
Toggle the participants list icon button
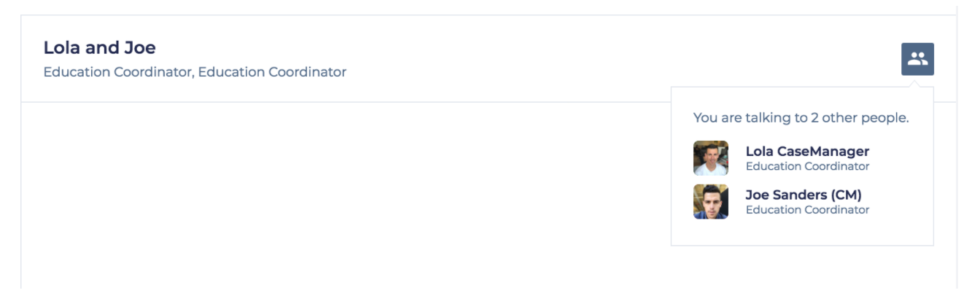(x=917, y=59)
